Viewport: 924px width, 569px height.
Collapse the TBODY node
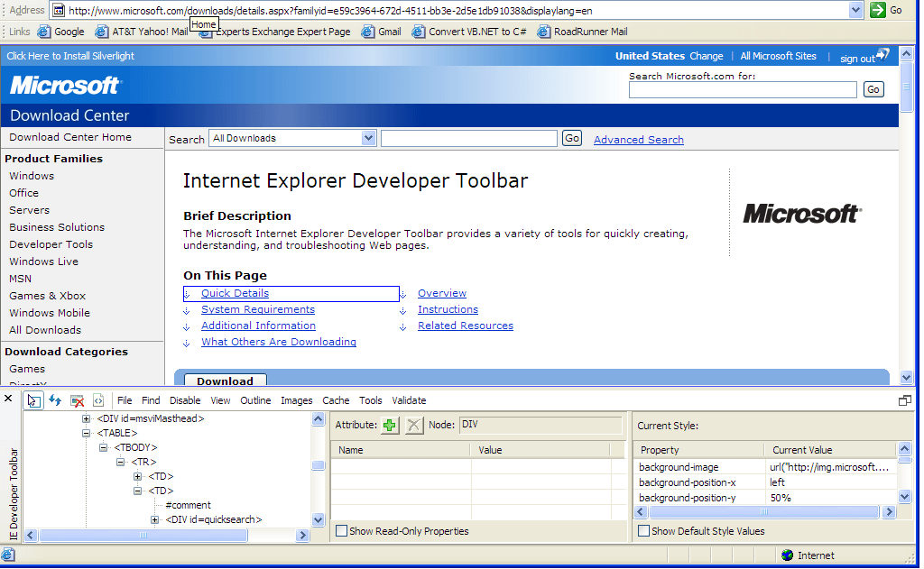point(103,447)
